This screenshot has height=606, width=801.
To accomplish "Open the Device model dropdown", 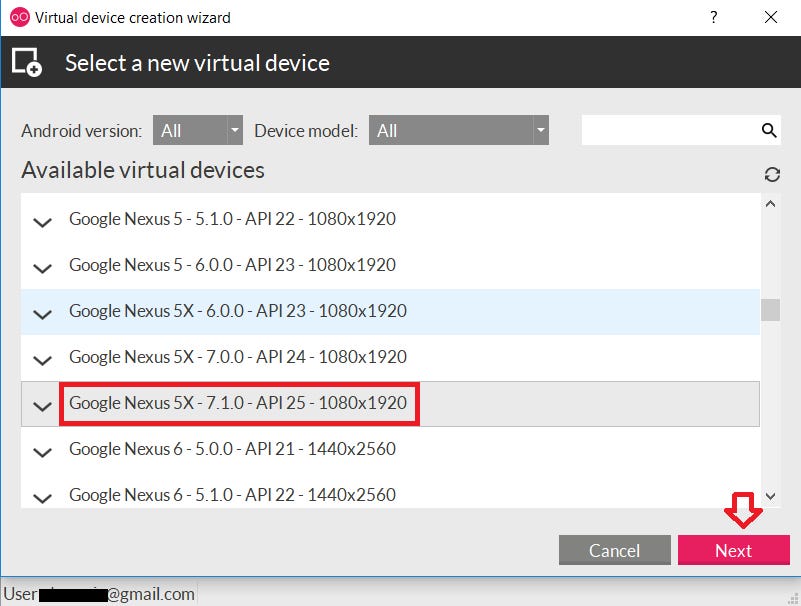I will pos(459,130).
